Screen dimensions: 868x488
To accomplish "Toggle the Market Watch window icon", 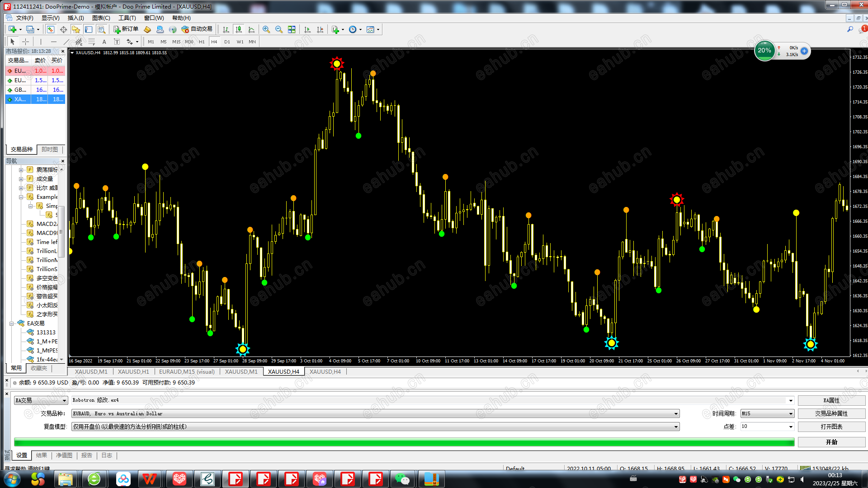I will point(51,29).
